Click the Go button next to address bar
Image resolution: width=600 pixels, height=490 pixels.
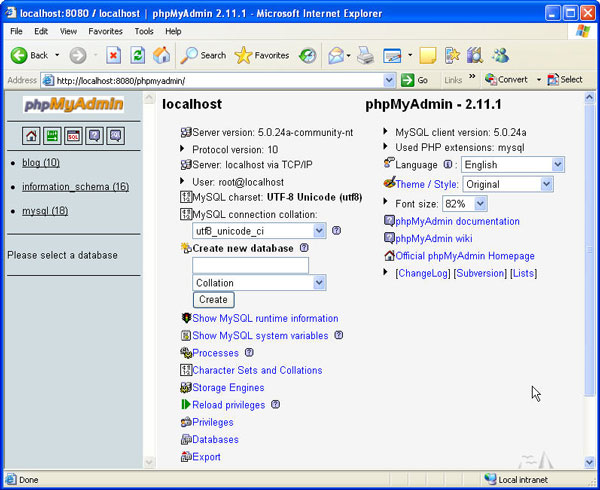point(414,80)
